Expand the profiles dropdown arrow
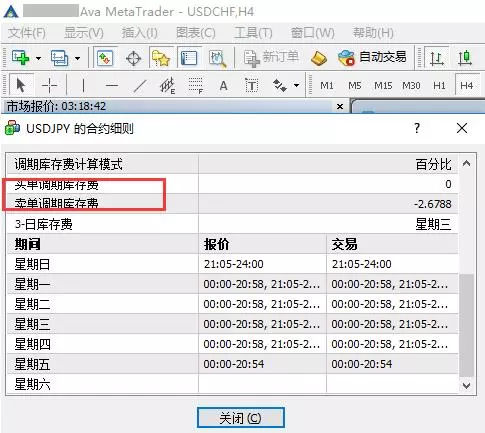 (77, 58)
